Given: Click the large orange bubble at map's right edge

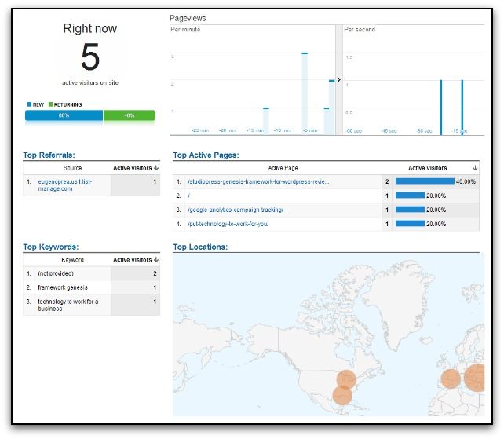Looking at the screenshot, I should click(x=474, y=378).
